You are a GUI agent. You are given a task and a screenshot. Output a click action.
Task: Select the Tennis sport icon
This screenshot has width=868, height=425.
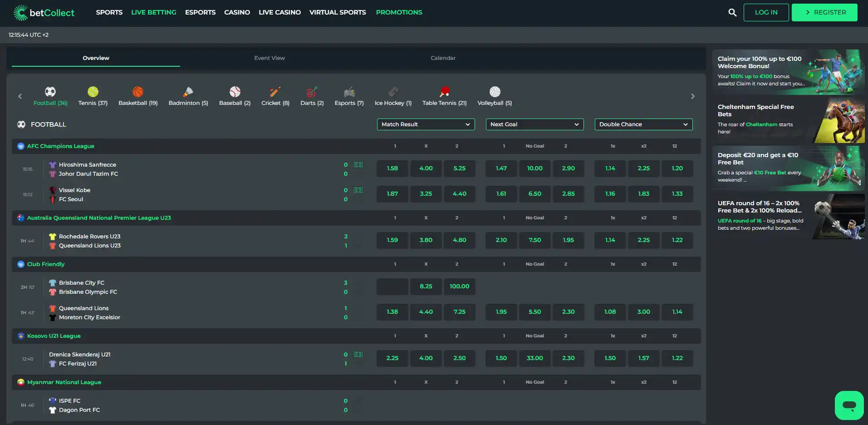click(93, 92)
